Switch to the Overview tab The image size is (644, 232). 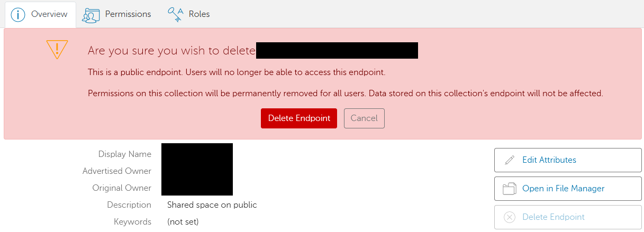tap(49, 14)
